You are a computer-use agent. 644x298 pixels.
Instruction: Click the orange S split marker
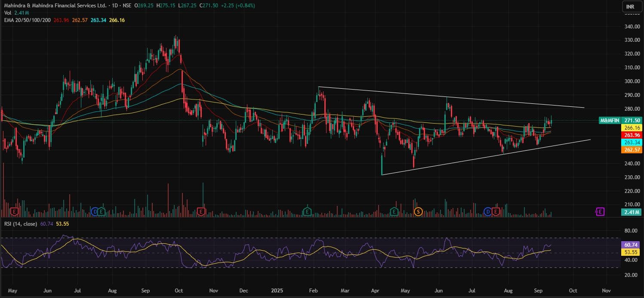(x=418, y=211)
